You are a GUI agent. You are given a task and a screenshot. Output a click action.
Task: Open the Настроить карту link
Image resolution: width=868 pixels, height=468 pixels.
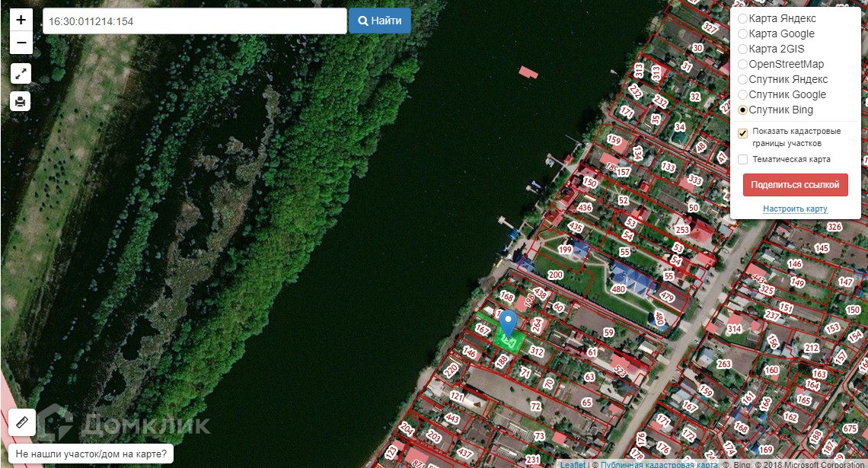tap(795, 209)
